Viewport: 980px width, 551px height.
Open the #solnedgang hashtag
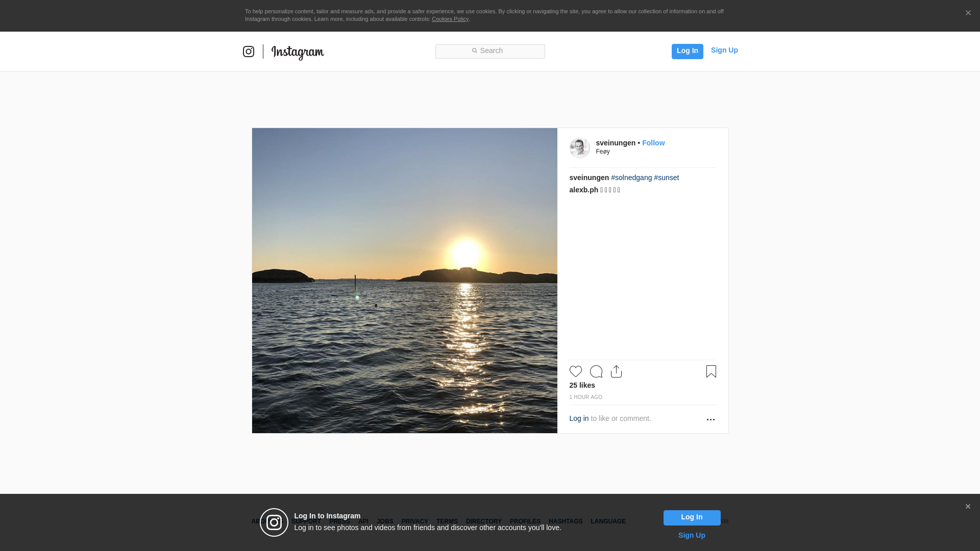(631, 178)
